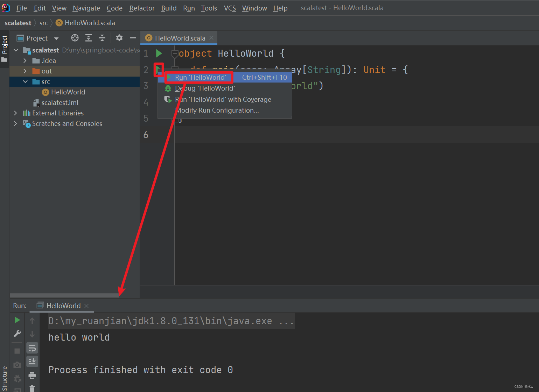Screen dimensions: 539x392
Task: Open the Code menu
Action: [x=114, y=8]
